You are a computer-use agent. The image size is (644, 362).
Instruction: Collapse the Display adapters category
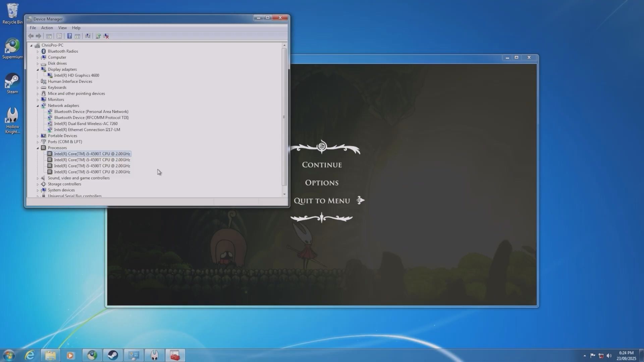[38, 69]
